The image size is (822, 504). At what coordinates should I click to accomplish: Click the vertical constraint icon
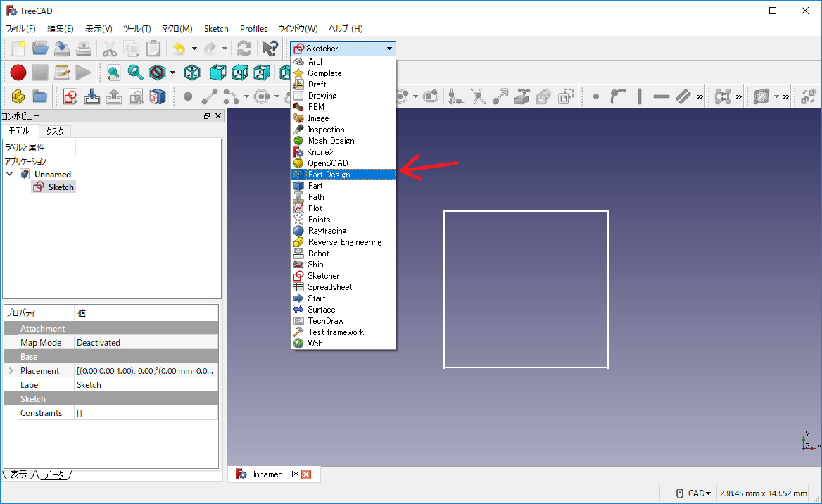640,96
